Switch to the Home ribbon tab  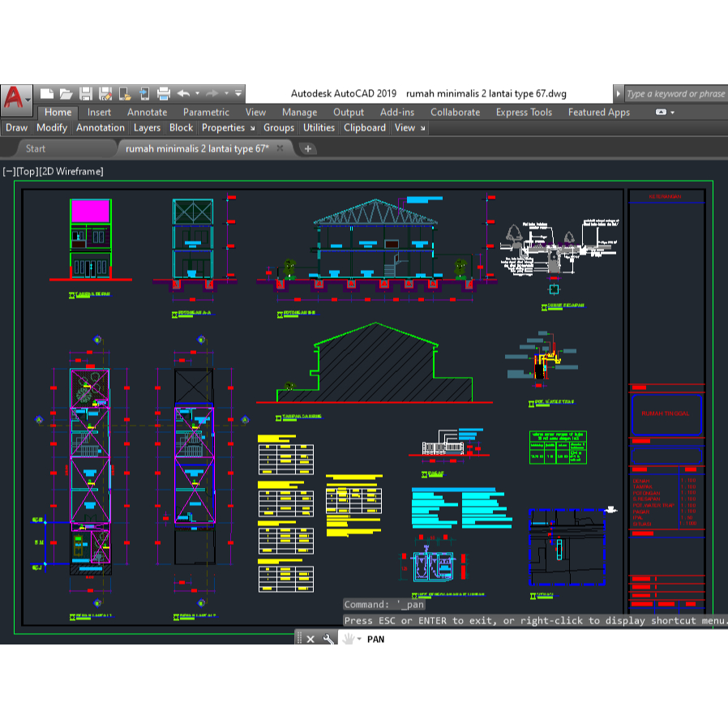pyautogui.click(x=58, y=113)
